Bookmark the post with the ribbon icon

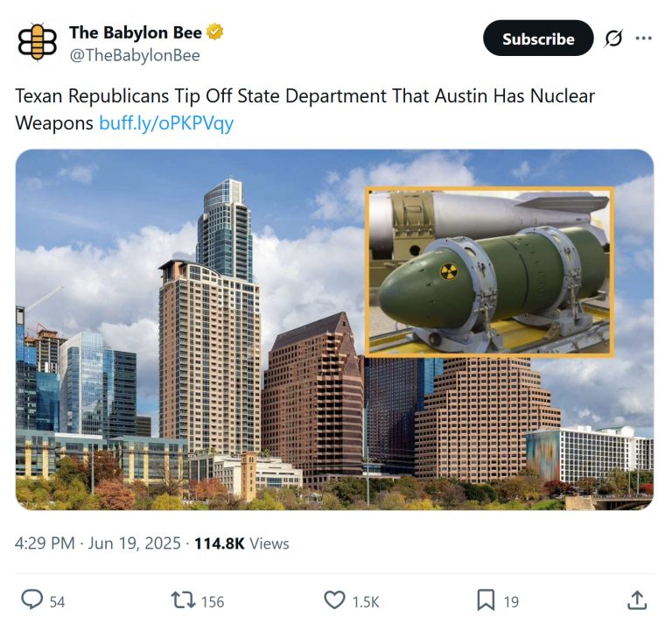pyautogui.click(x=486, y=600)
